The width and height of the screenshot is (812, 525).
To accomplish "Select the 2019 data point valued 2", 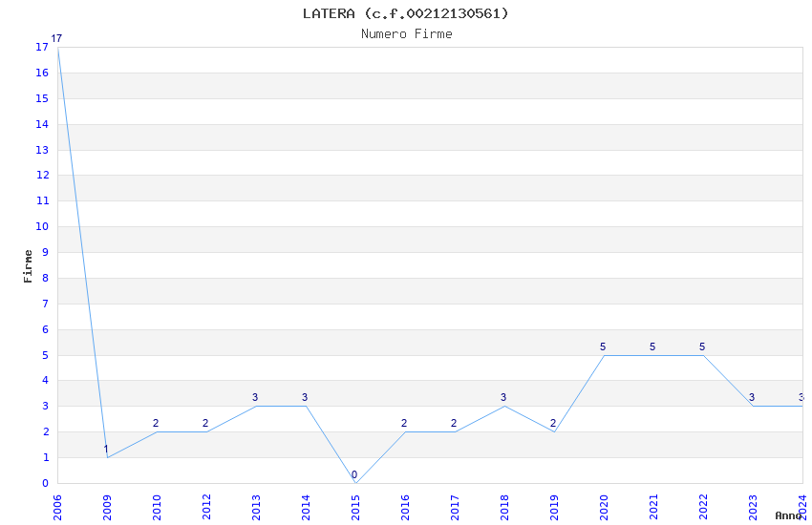I will point(554,431).
